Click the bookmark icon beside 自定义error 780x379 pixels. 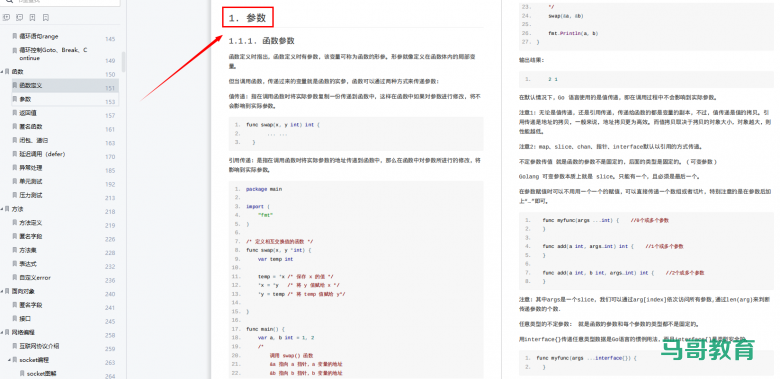(x=14, y=278)
